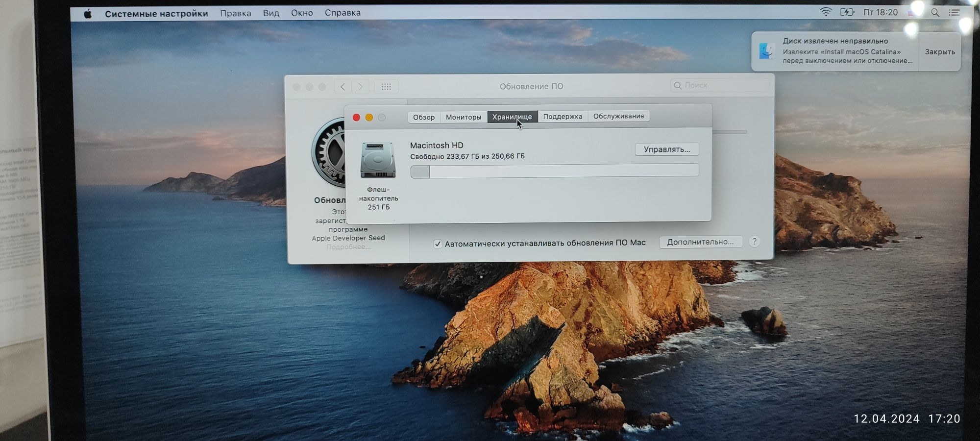980x441 pixels.
Task: Open the Notification Center list icon
Action: [x=955, y=13]
